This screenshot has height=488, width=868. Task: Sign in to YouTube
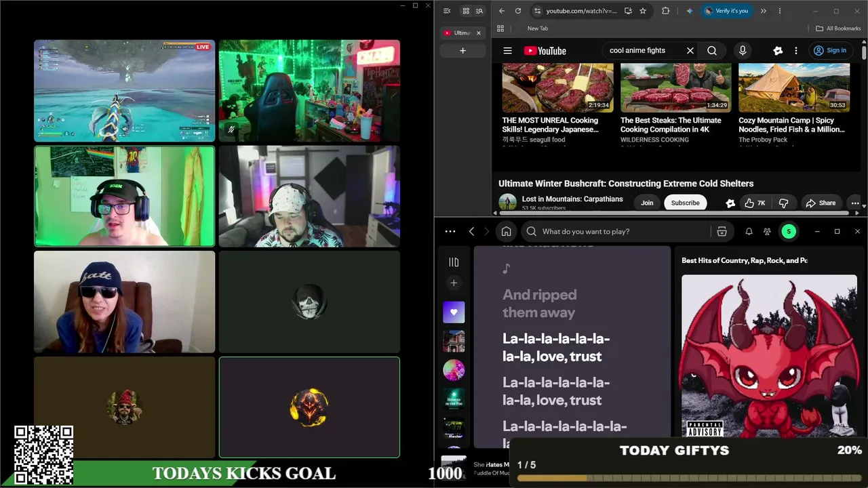pyautogui.click(x=830, y=50)
